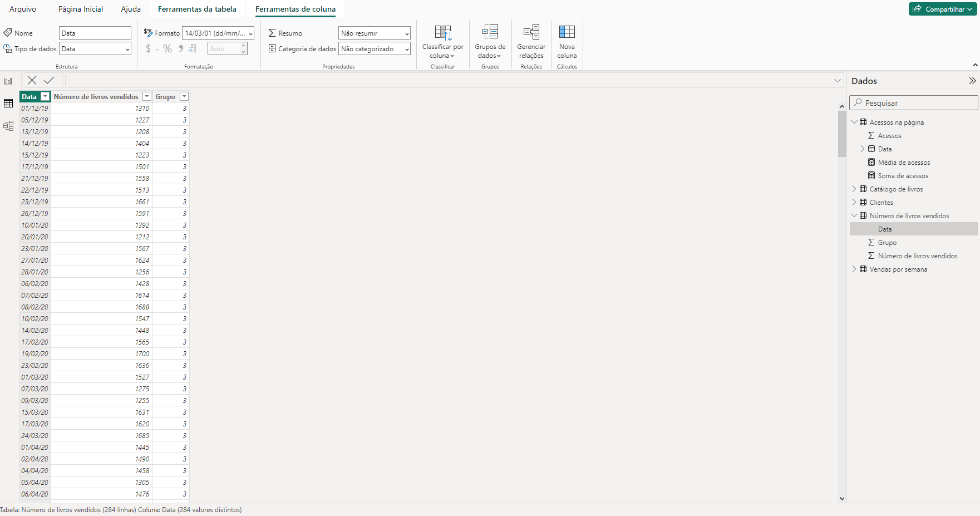Viewport: 980px width, 516px height.
Task: Select cell with value 1688
Action: [x=102, y=307]
